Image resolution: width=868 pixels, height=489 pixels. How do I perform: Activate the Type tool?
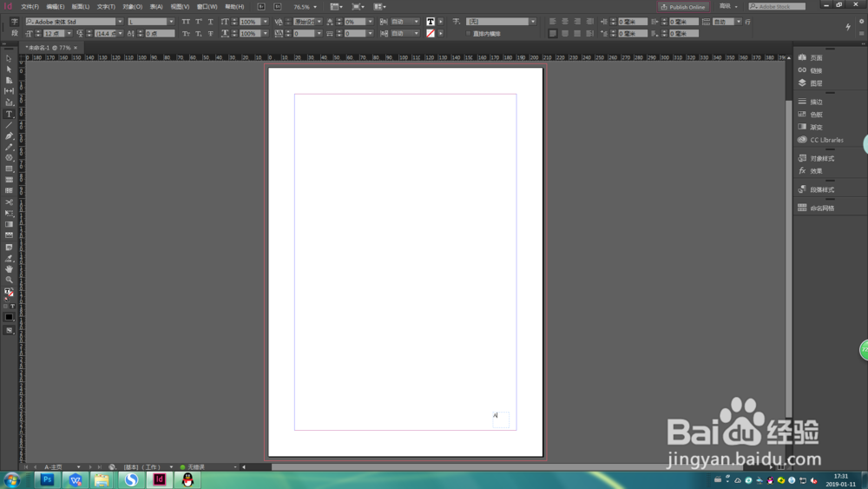coord(9,114)
